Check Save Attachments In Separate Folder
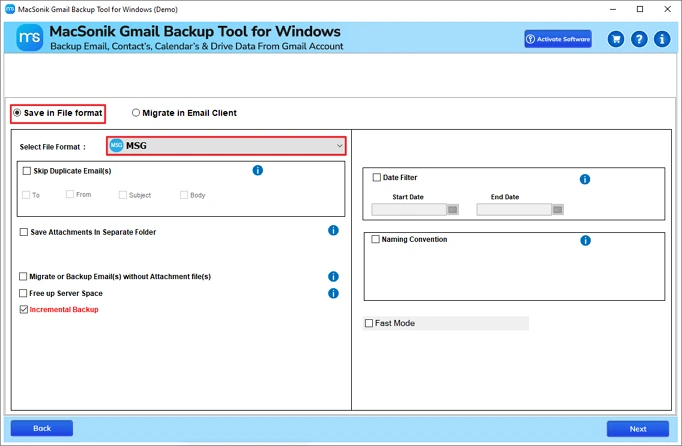This screenshot has height=446, width=682. point(23,232)
